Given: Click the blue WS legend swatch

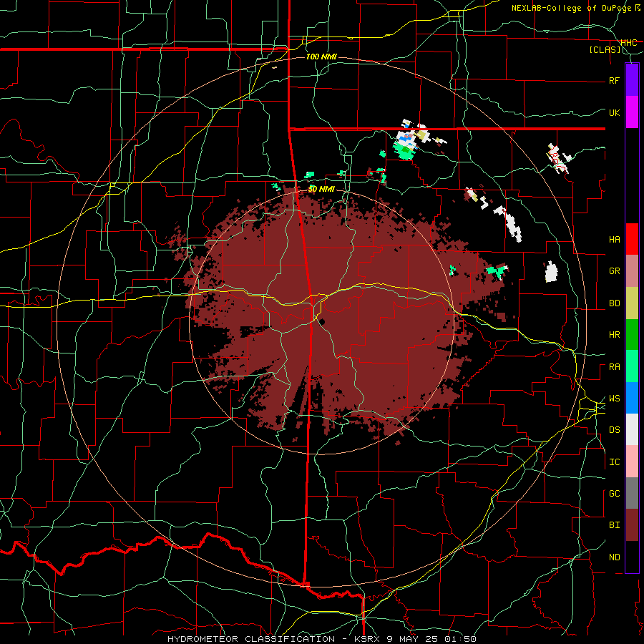Looking at the screenshot, I should coord(632,398).
